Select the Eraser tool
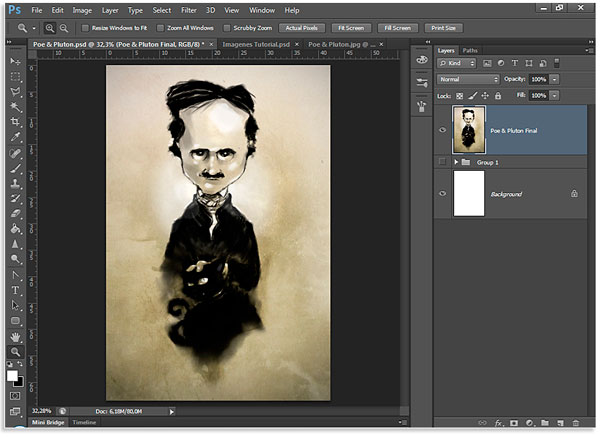The image size is (600, 437). (x=15, y=214)
